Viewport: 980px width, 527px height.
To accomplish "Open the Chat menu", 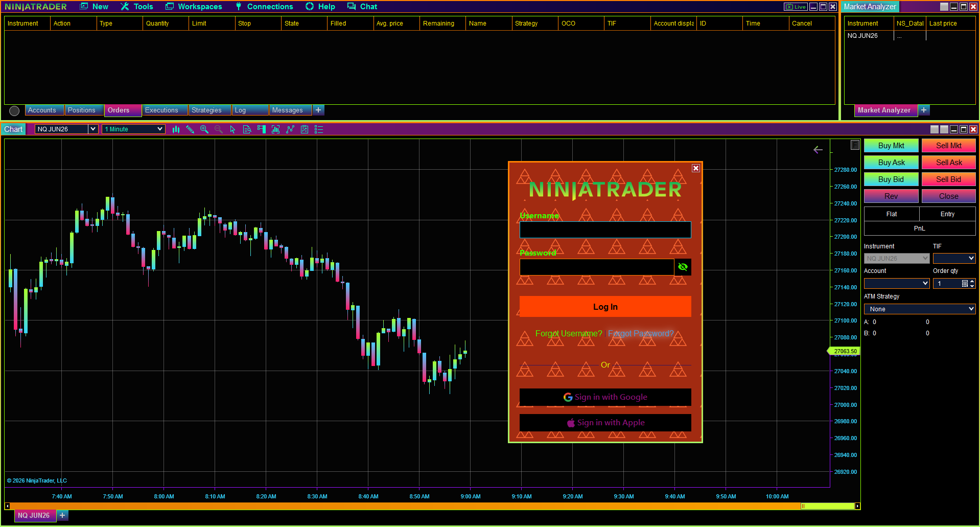I will coord(362,7).
